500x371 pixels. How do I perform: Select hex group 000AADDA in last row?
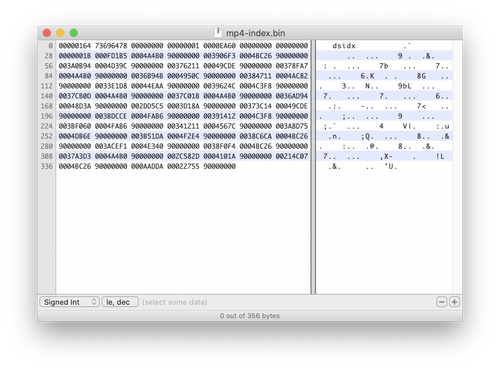(x=147, y=166)
